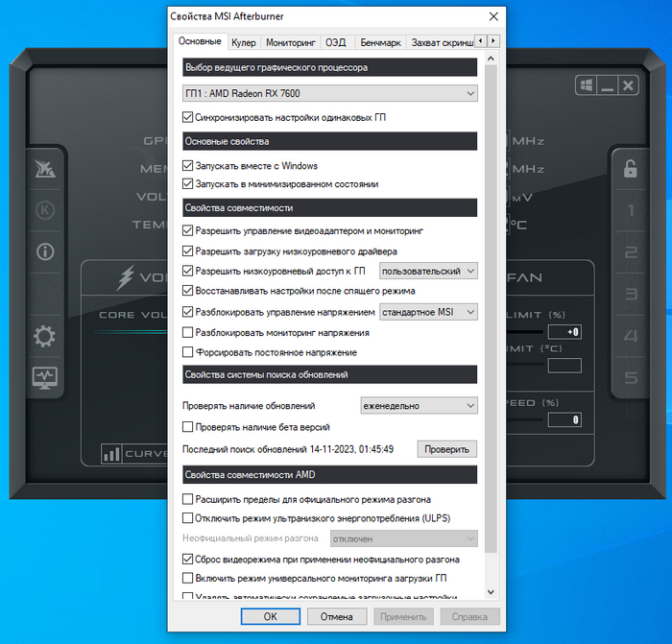
Task: Click the Windows startup icon in Afterburner header
Action: point(587,85)
